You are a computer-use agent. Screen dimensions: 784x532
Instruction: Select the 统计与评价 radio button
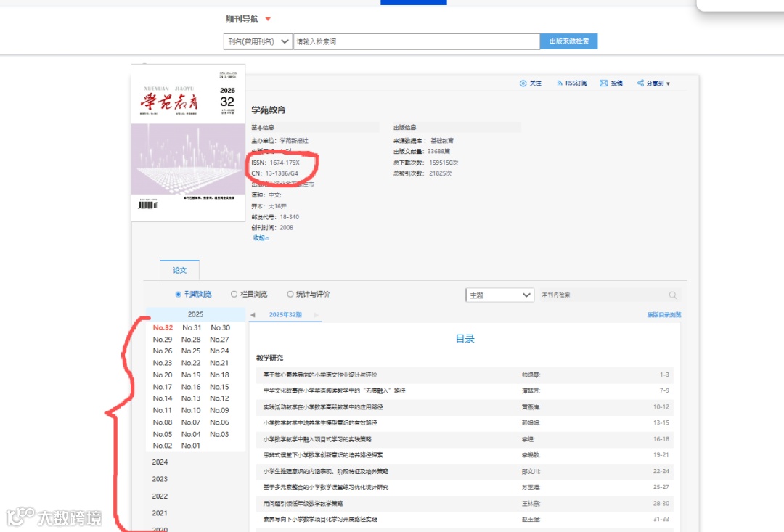click(290, 295)
